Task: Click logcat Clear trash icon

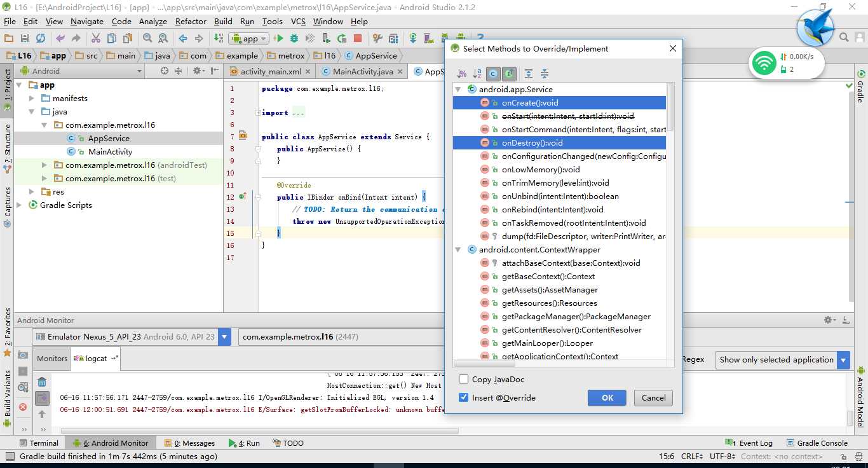Action: point(42,382)
